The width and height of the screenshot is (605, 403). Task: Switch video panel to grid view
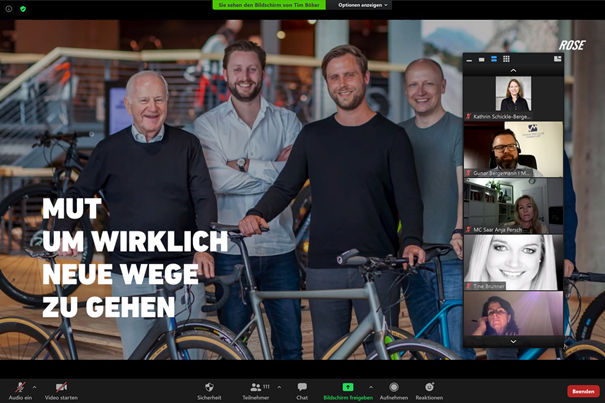point(506,59)
